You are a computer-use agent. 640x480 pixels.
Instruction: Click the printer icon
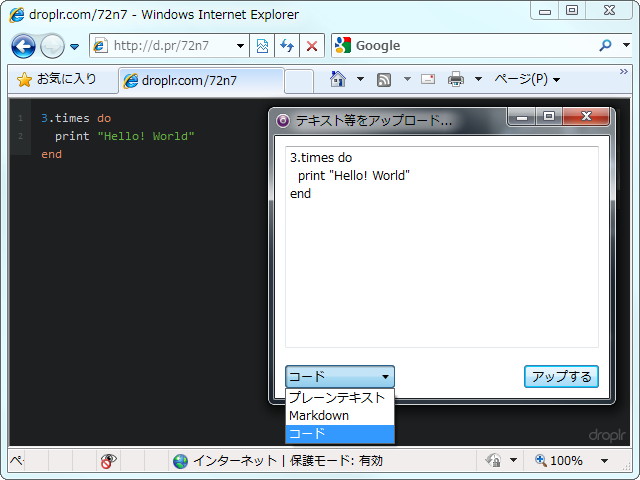tap(456, 79)
